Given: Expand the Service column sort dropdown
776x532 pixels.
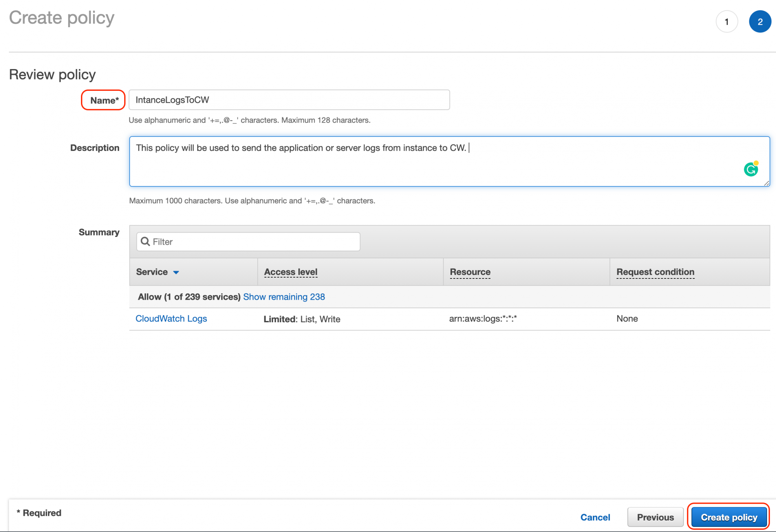Looking at the screenshot, I should coord(176,272).
